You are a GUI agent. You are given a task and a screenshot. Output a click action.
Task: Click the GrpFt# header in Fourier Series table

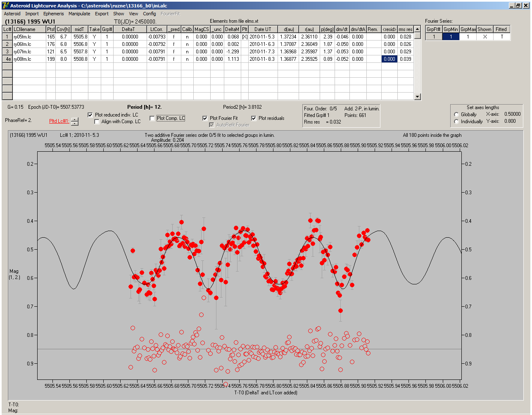pos(434,29)
